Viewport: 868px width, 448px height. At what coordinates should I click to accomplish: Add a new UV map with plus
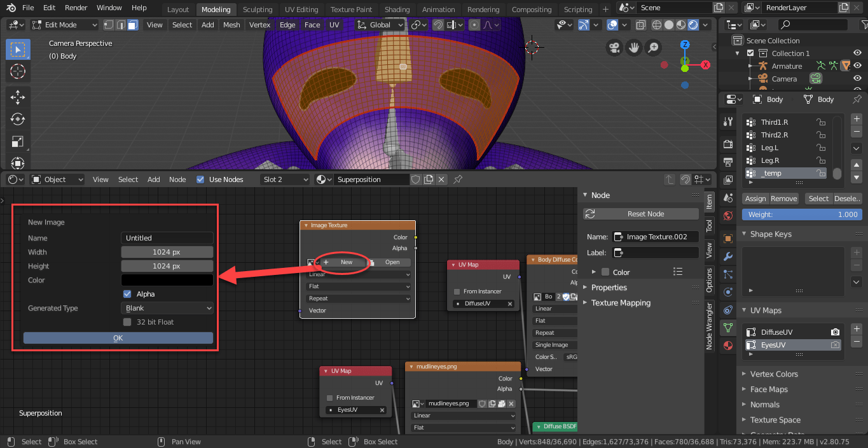pos(857,329)
